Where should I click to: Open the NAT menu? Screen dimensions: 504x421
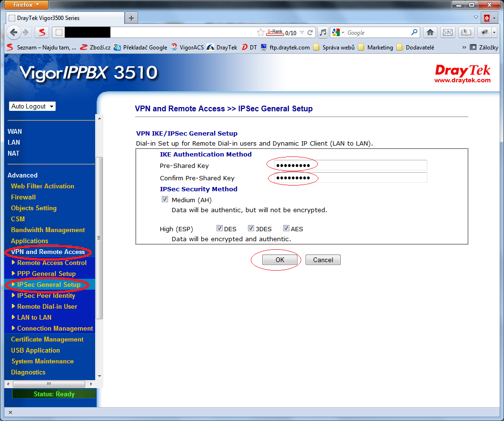(x=13, y=153)
